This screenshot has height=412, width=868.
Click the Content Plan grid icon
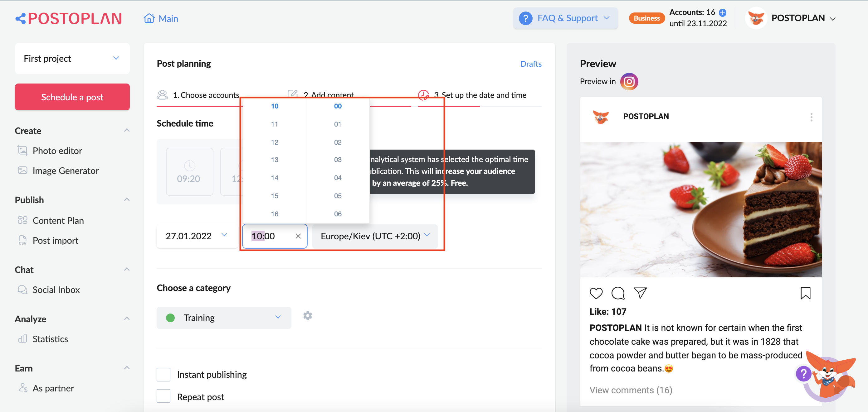click(x=22, y=220)
